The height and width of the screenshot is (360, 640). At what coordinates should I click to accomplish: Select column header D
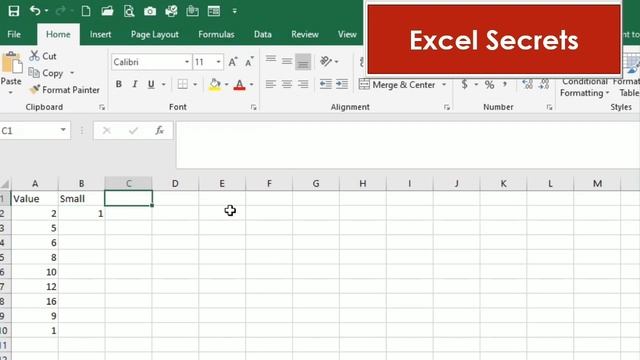pos(175,184)
